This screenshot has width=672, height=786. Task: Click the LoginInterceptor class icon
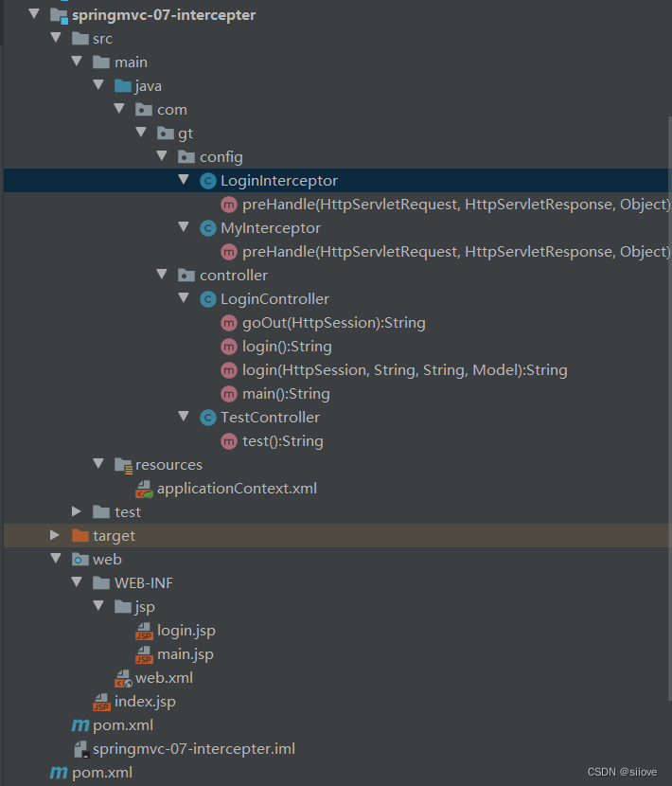click(208, 181)
